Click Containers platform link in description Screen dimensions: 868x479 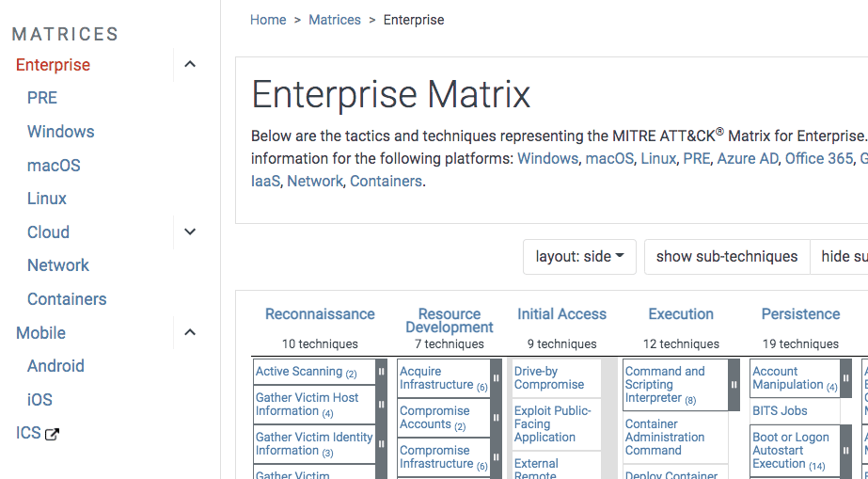pos(386,181)
